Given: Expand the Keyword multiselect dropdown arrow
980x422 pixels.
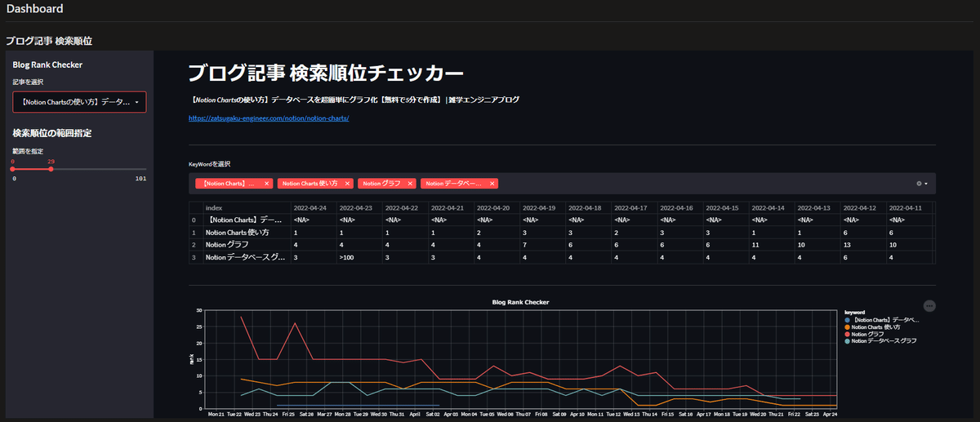Looking at the screenshot, I should (x=926, y=184).
